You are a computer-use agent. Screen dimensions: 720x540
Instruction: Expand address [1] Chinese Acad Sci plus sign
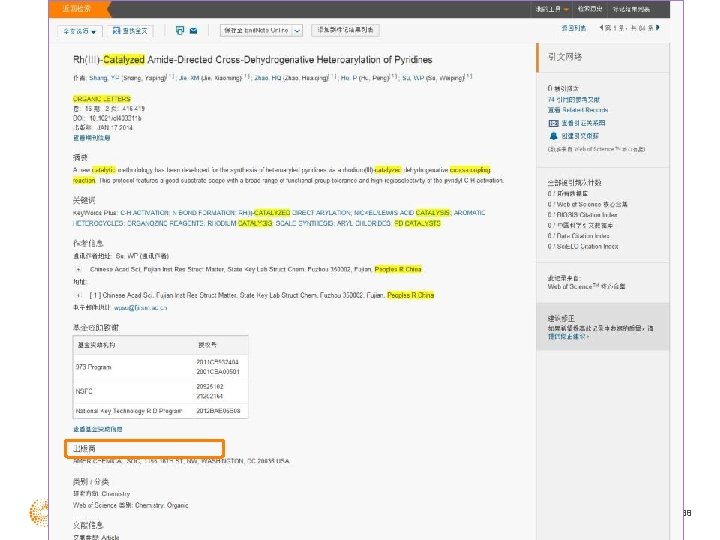tap(79, 295)
